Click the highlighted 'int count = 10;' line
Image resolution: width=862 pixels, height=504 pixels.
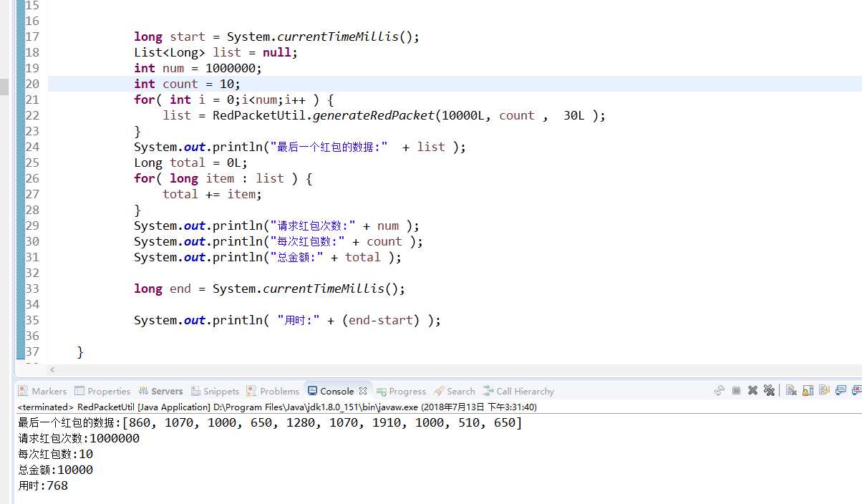coord(188,84)
